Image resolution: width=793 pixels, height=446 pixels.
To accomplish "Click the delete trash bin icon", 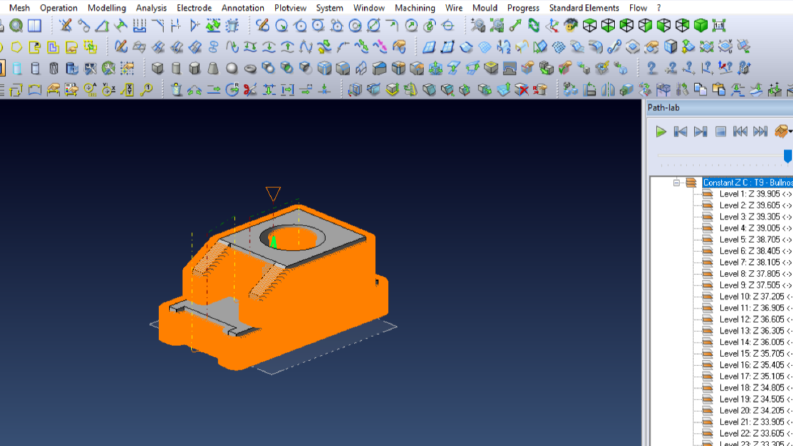I will [x=176, y=90].
